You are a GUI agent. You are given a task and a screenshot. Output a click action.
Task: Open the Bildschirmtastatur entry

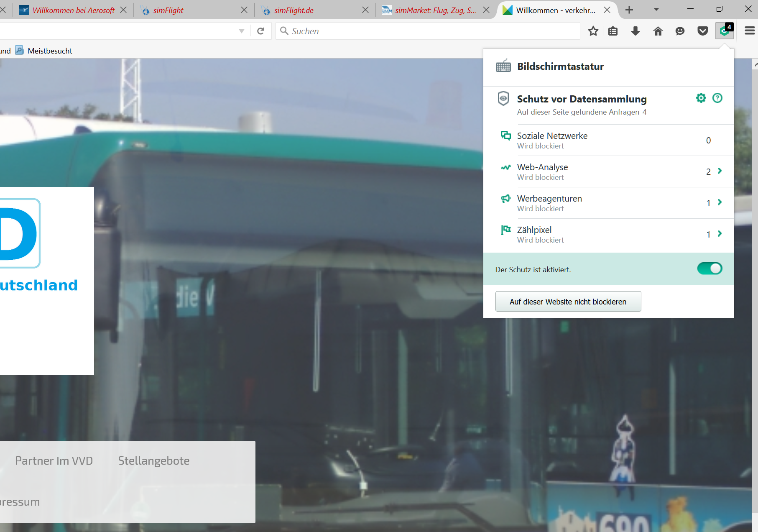coord(609,67)
